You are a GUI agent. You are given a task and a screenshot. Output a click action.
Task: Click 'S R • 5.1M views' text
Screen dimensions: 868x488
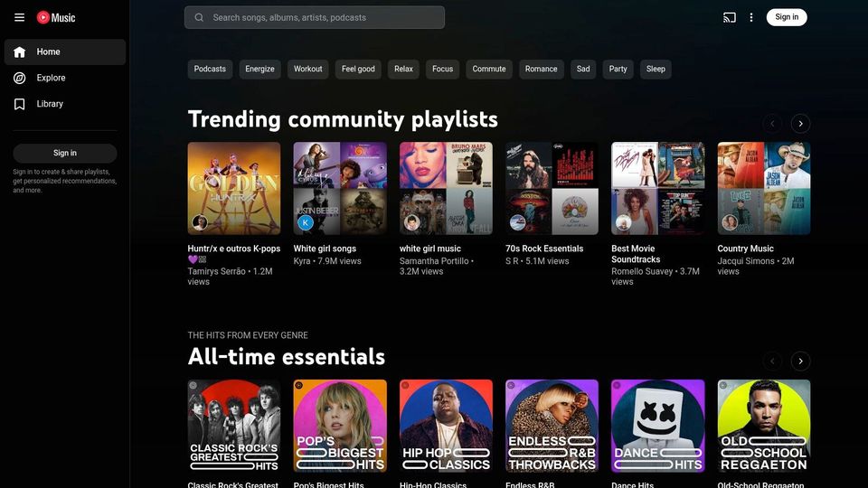coord(537,261)
